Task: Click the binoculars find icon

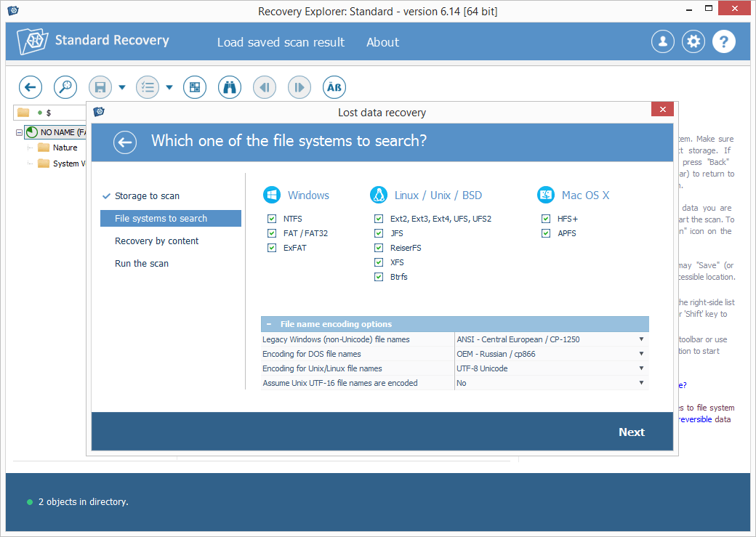Action: [230, 87]
